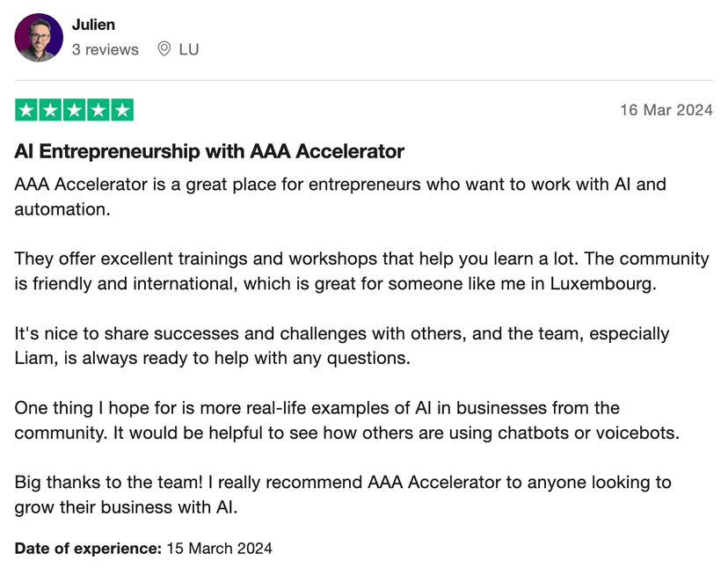The image size is (728, 568).
Task: Open reviewer name Julien
Action: click(93, 25)
